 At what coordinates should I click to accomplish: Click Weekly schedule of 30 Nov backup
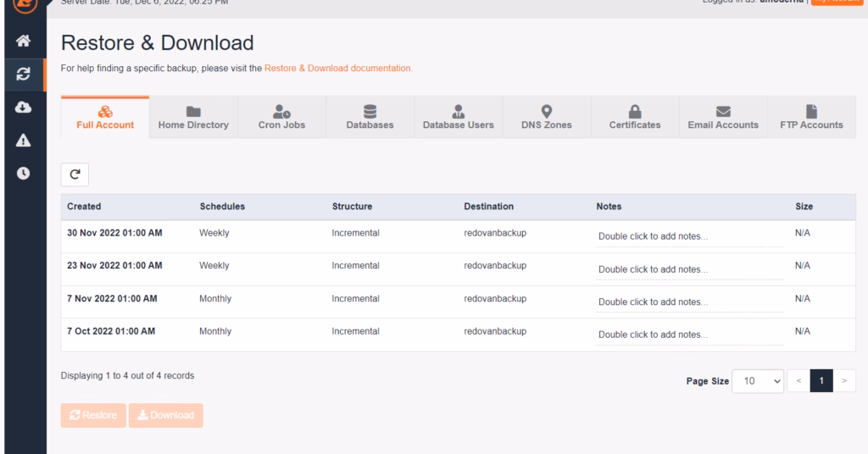(214, 233)
